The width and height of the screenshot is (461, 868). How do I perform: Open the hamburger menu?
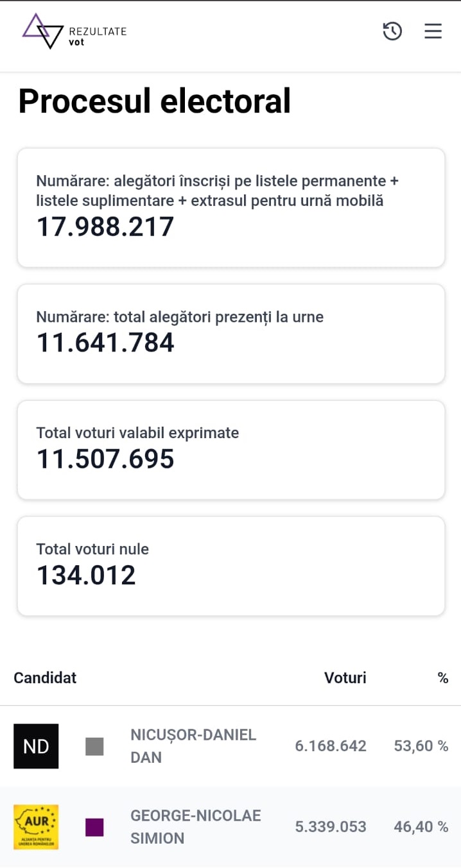[x=433, y=31]
